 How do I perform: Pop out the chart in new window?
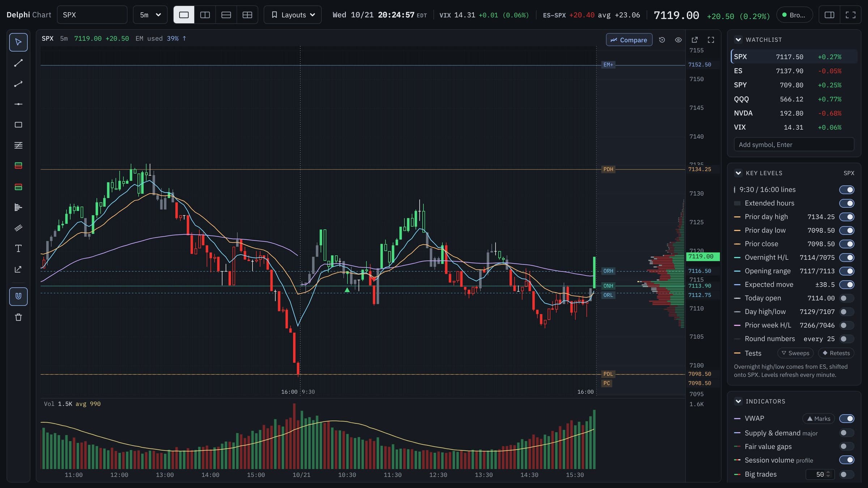click(694, 40)
